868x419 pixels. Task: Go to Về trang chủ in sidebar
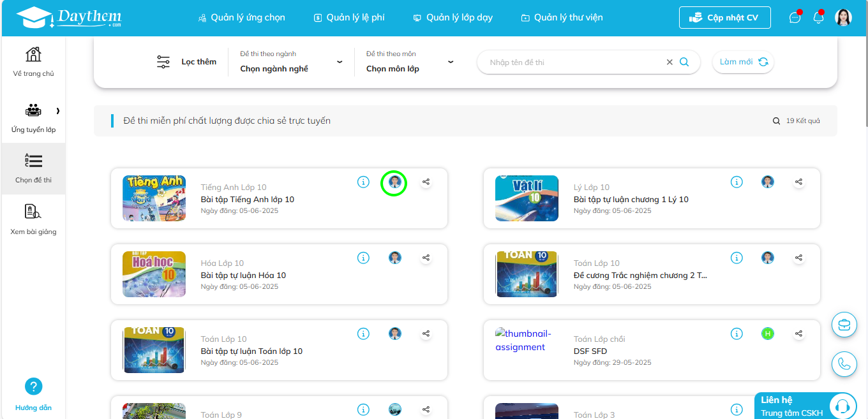pyautogui.click(x=33, y=62)
